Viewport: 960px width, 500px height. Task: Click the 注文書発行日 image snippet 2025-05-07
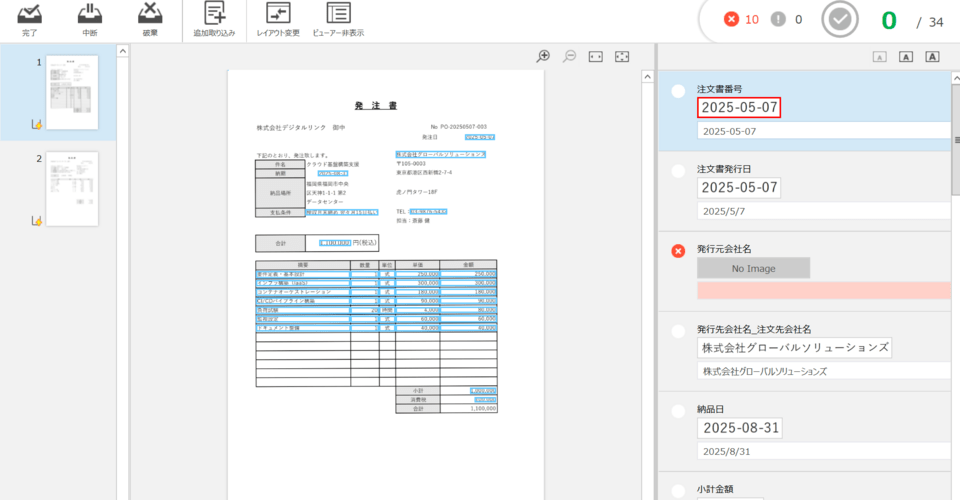click(739, 187)
